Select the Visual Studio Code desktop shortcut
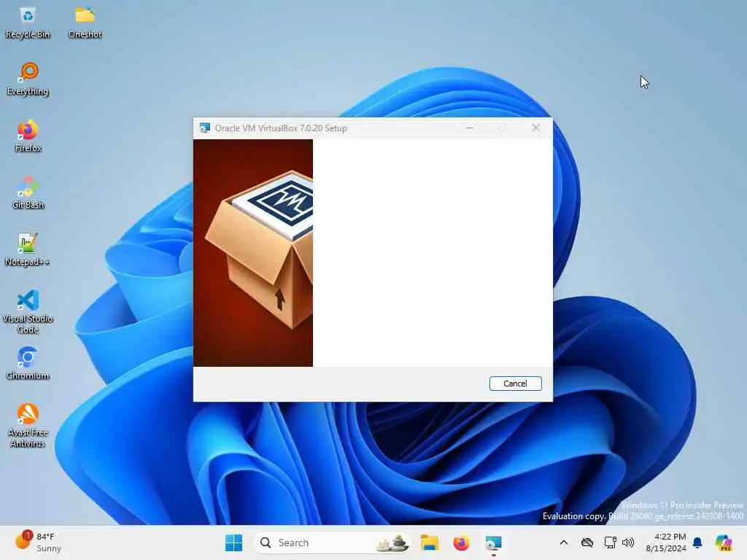 (x=28, y=312)
